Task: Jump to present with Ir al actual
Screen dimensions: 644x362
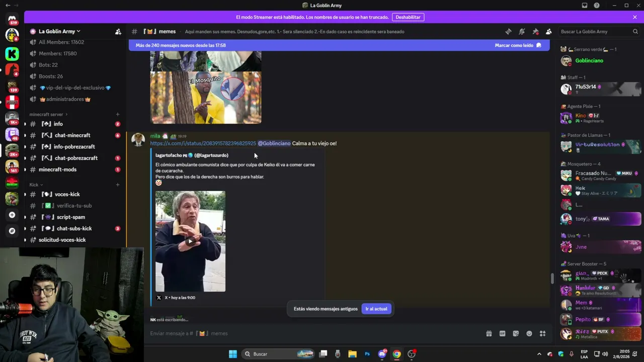Action: (376, 309)
